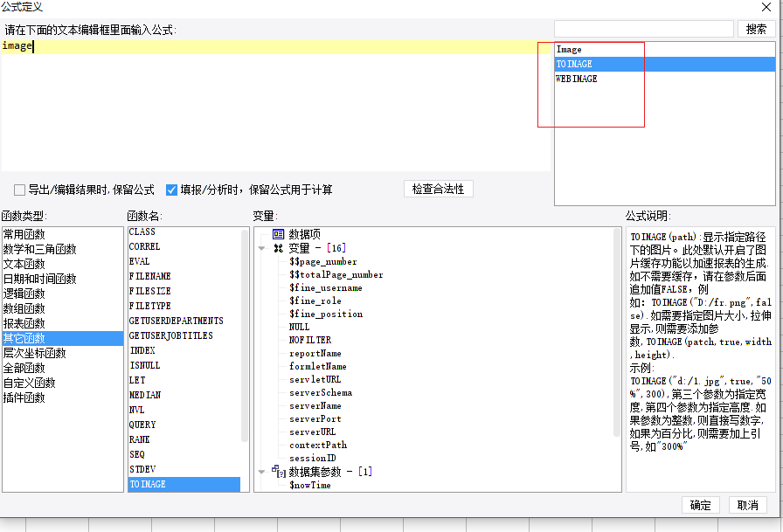
Task: Select GETUSERJOBTITLES function
Action: click(184, 335)
